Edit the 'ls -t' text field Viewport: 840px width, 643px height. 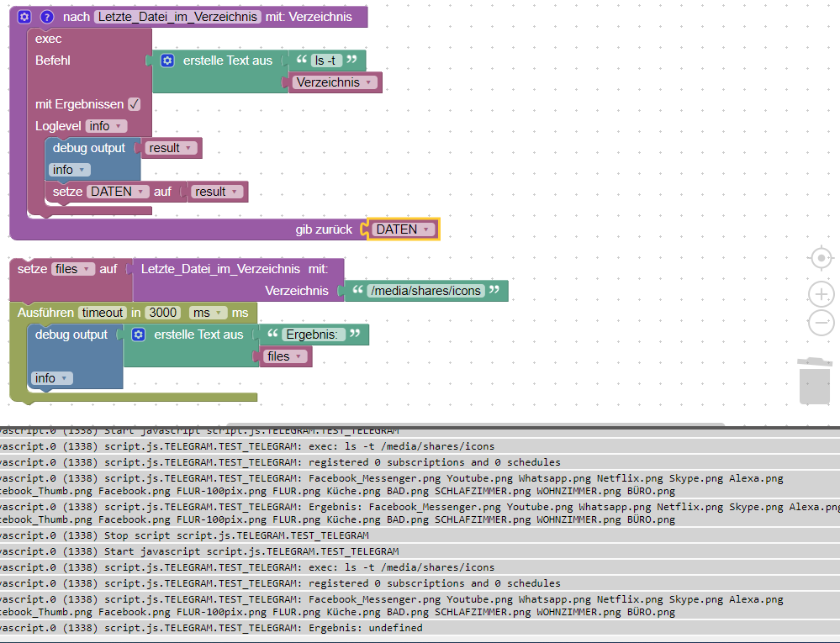click(326, 61)
